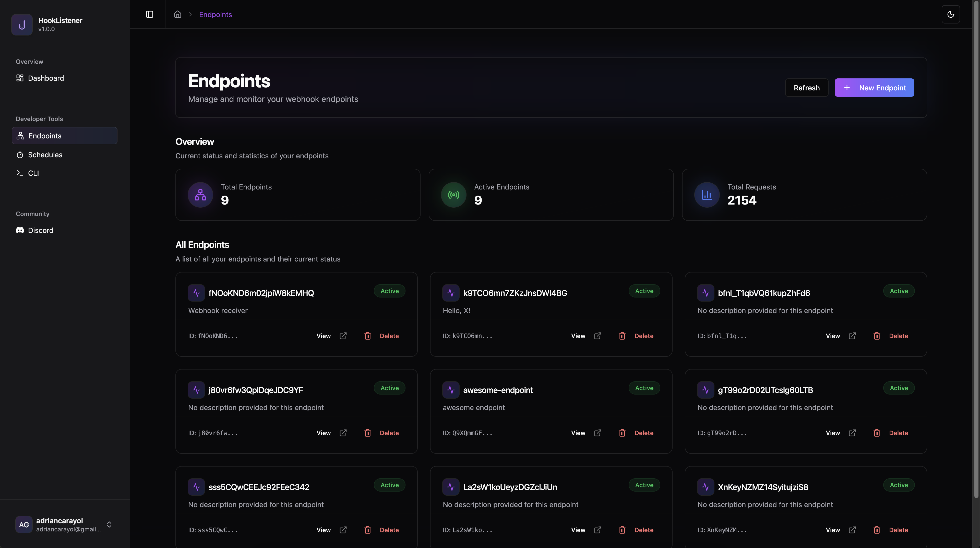Click trash icon for k9TCO6mn7ZKzJnsDWI4BG endpoint
The height and width of the screenshot is (548, 980).
pyautogui.click(x=622, y=336)
